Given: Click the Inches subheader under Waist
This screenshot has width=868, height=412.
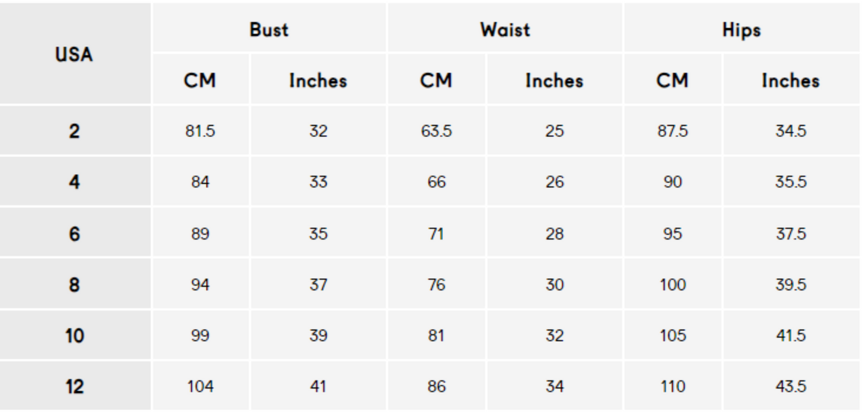Looking at the screenshot, I should tap(554, 80).
